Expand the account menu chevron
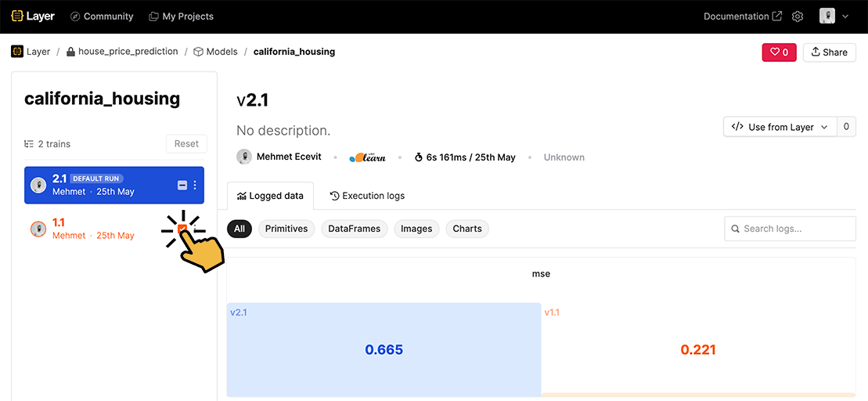Viewport: 868px width, 401px height. point(845,16)
